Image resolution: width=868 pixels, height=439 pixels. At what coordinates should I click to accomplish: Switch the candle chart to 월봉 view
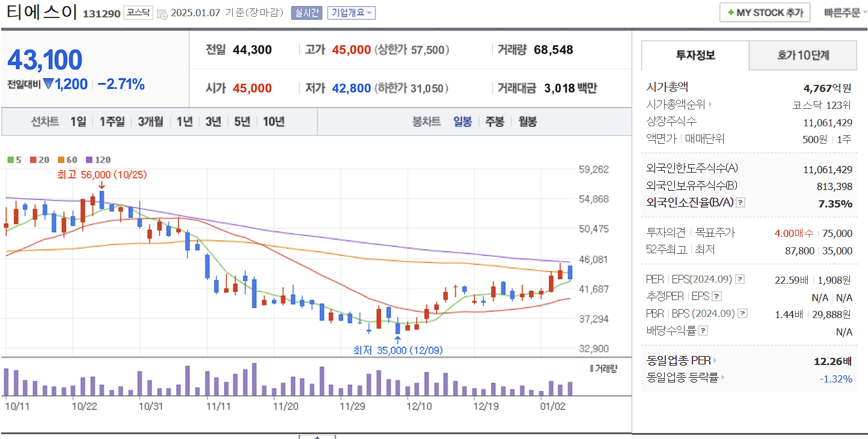coord(528,121)
